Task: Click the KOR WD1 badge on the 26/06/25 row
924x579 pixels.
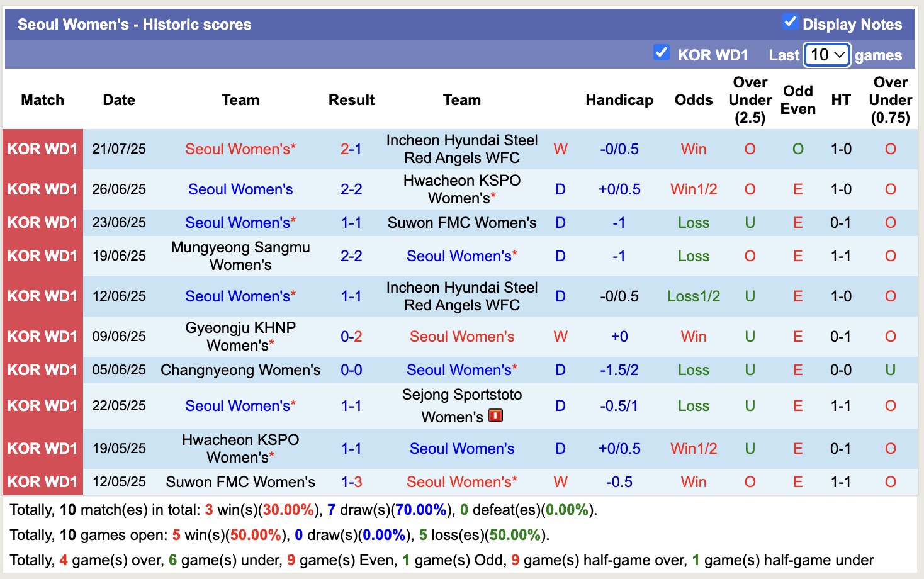Action: [x=42, y=189]
